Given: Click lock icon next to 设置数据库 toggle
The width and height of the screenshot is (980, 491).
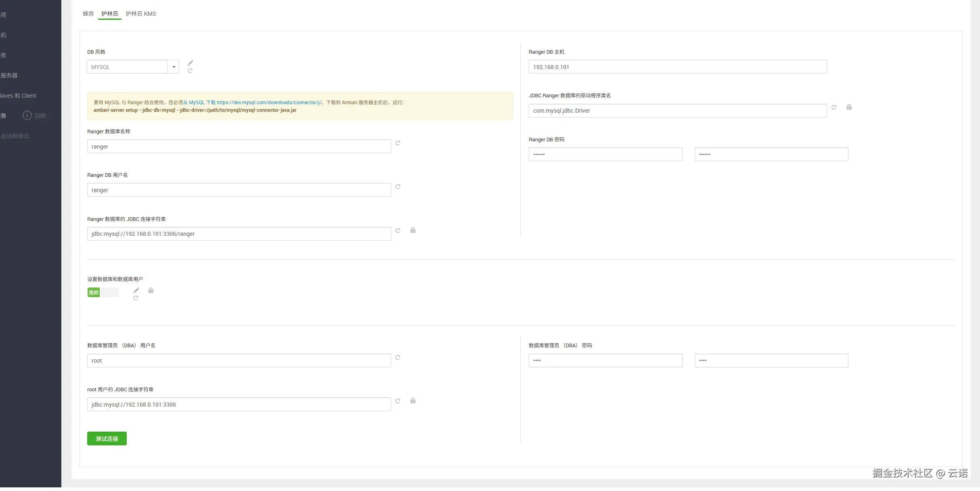Looking at the screenshot, I should [x=151, y=290].
